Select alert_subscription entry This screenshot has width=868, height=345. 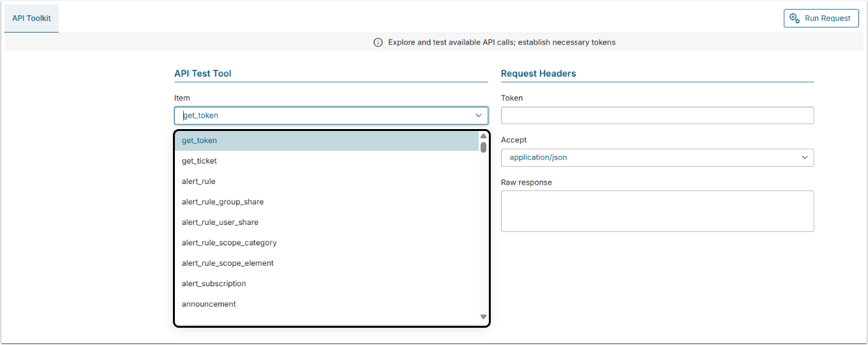click(214, 284)
